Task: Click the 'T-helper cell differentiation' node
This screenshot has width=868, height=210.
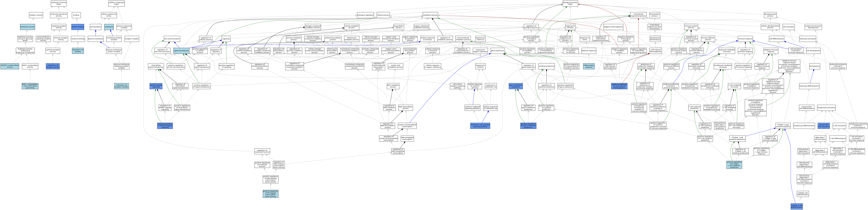Action: tap(803, 194)
